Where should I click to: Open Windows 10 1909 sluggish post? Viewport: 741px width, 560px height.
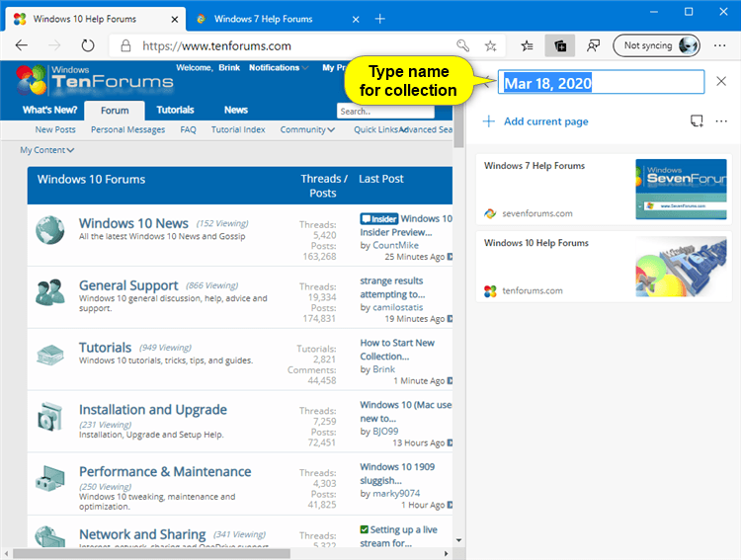[x=397, y=473]
